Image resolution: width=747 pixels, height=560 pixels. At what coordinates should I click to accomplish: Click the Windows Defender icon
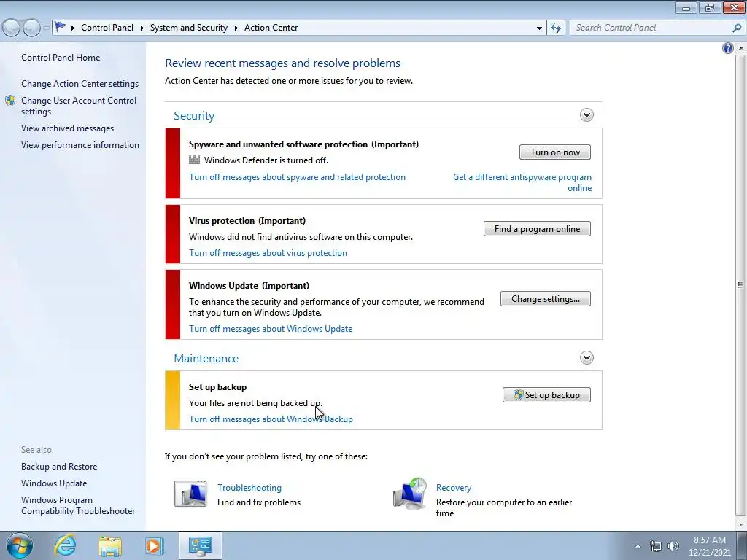coord(194,160)
